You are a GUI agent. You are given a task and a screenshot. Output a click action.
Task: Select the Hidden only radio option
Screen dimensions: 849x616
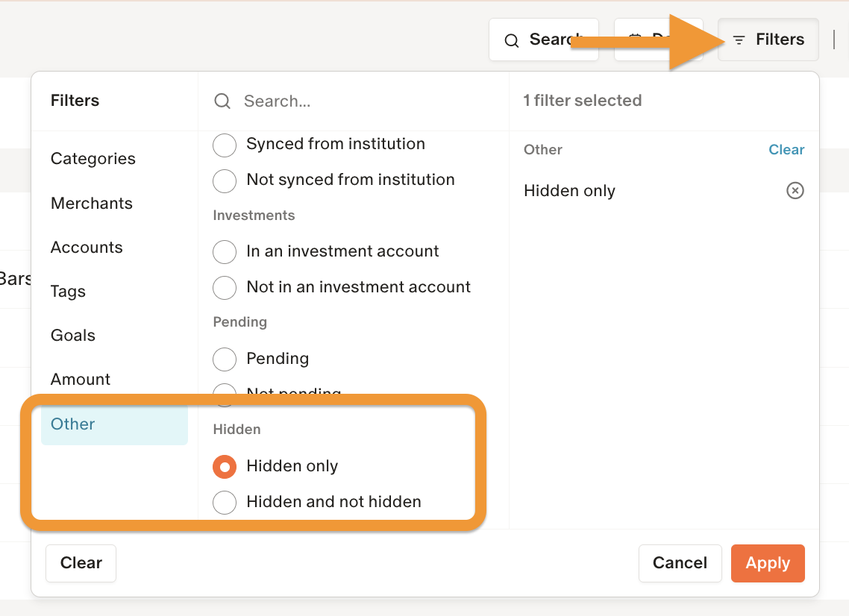pyautogui.click(x=225, y=466)
